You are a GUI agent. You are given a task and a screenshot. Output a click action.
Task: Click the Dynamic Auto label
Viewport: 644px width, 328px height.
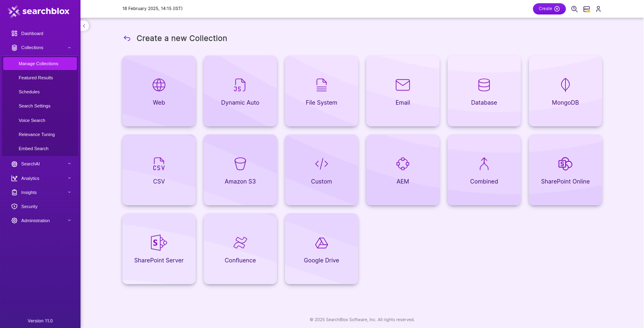tap(240, 103)
